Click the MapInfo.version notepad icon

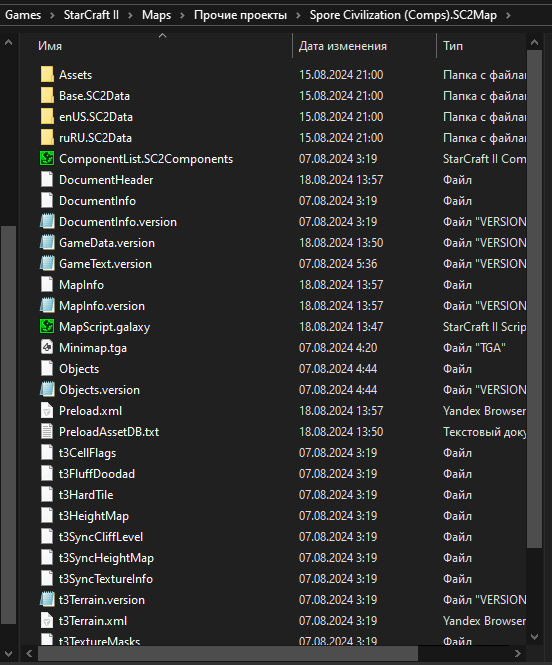47,306
